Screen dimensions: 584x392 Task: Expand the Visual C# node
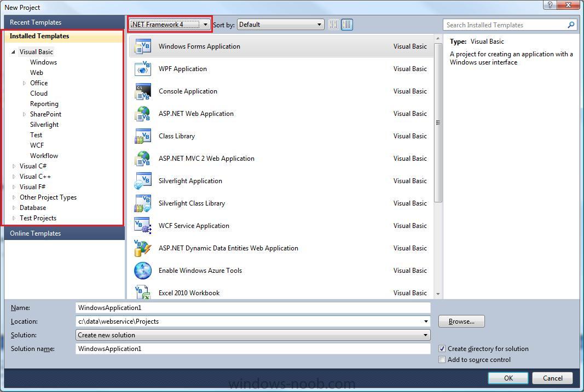(14, 166)
